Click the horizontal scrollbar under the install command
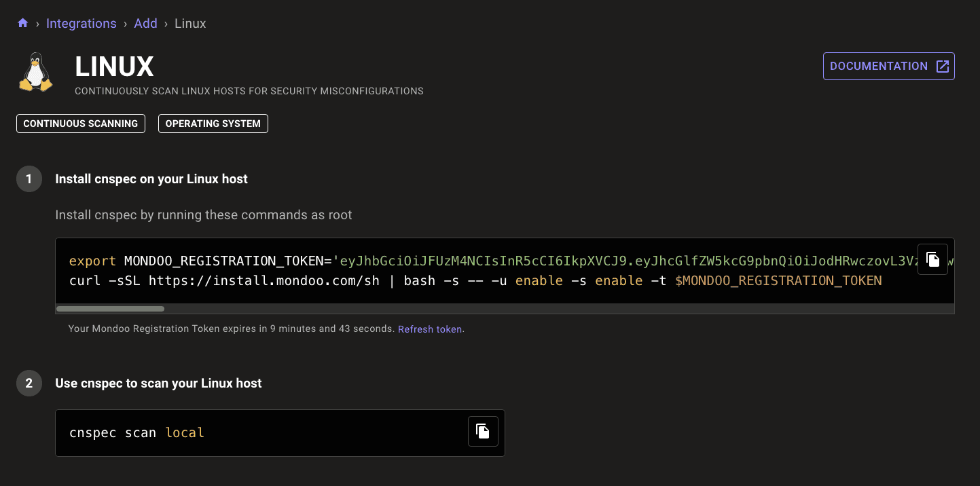 click(x=111, y=308)
